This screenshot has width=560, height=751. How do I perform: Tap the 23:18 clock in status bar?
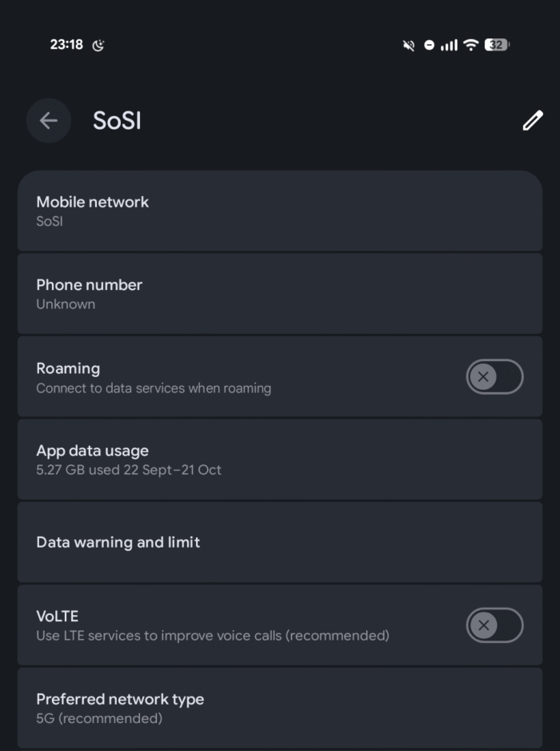coord(66,45)
